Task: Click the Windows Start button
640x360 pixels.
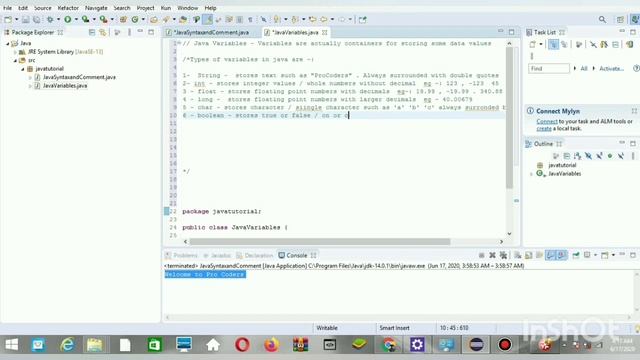Action: tap(11, 344)
